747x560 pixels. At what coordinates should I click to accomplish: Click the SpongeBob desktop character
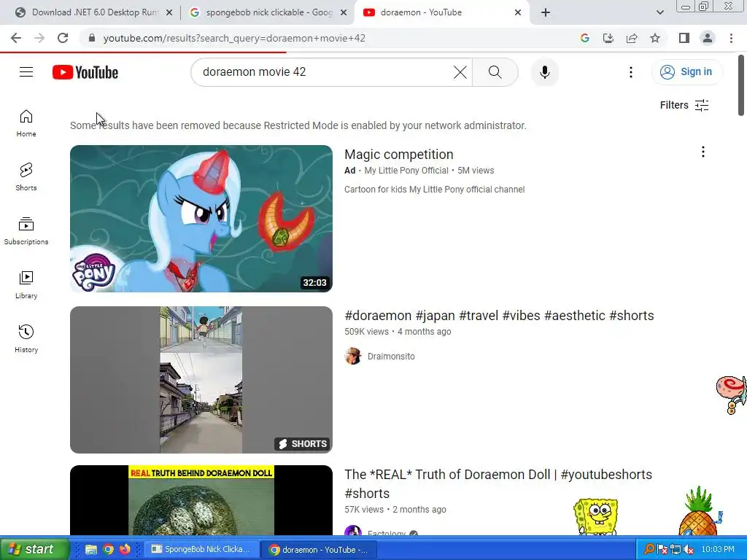595,516
